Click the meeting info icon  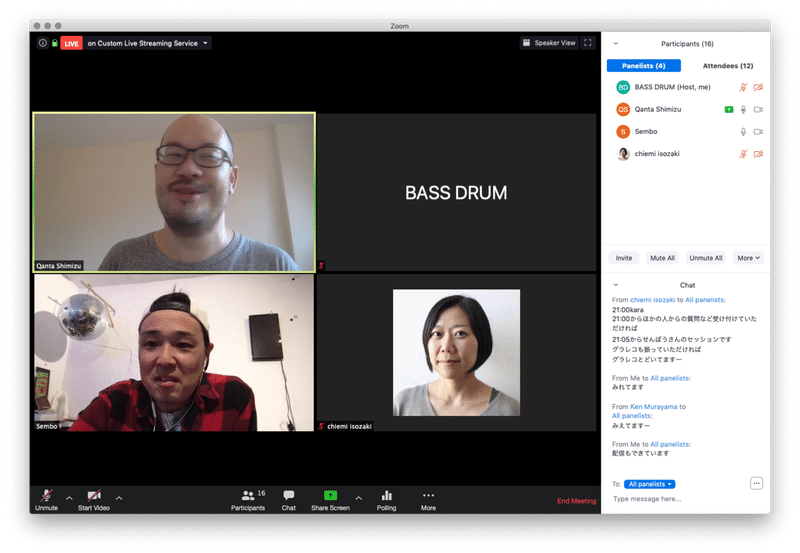(x=43, y=43)
